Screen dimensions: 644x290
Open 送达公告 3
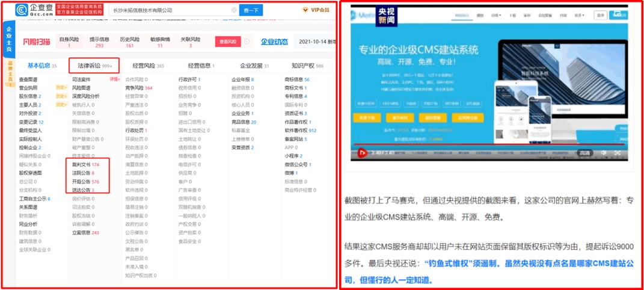[83, 190]
